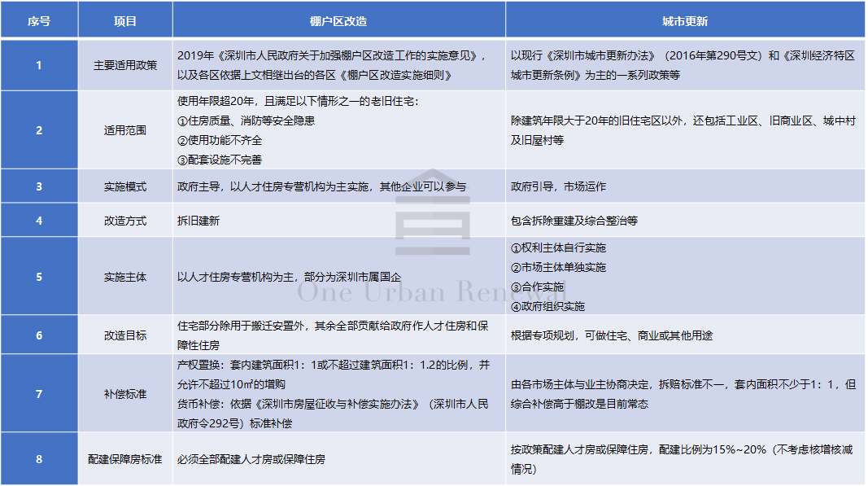Click the cell starting '2019年《深圳市人民政府'
The width and height of the screenshot is (868, 486).
click(x=338, y=65)
